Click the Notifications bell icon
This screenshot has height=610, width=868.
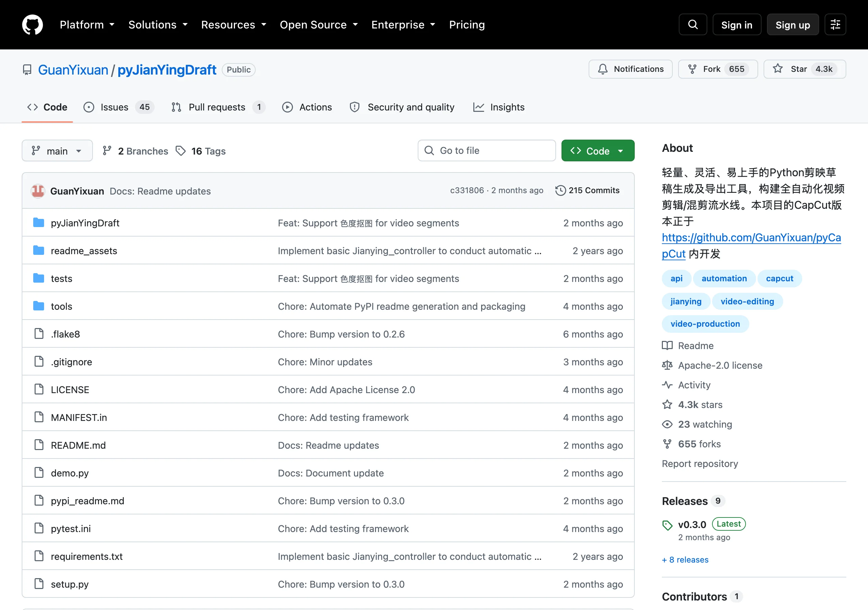pyautogui.click(x=603, y=69)
